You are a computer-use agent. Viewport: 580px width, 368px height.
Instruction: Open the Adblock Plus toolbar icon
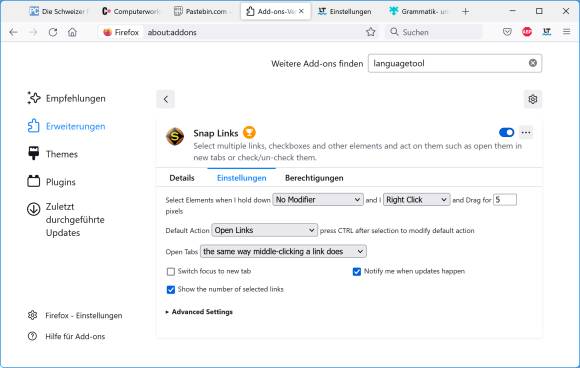click(527, 32)
